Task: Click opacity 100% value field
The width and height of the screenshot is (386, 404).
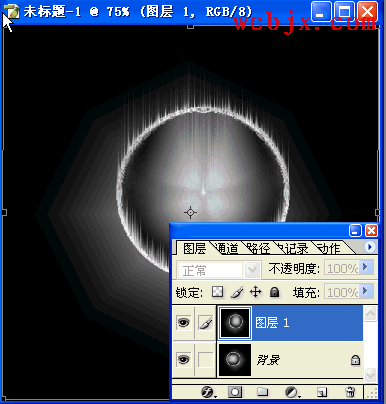Action: click(x=342, y=268)
